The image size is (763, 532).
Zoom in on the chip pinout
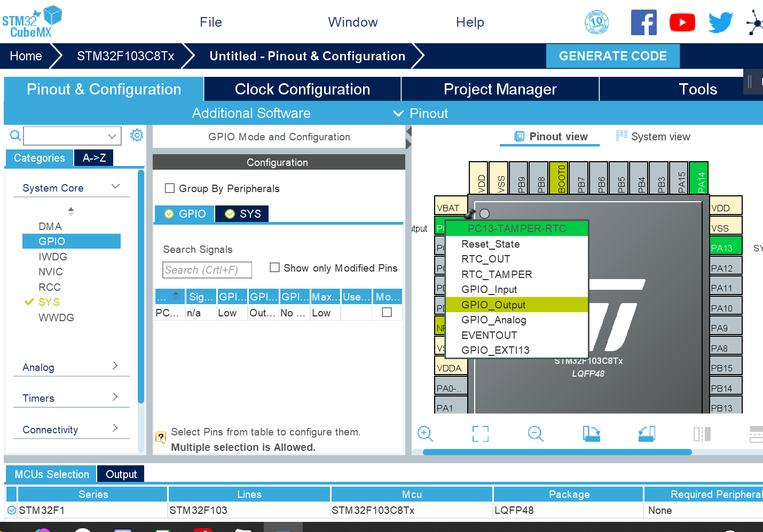(x=426, y=433)
